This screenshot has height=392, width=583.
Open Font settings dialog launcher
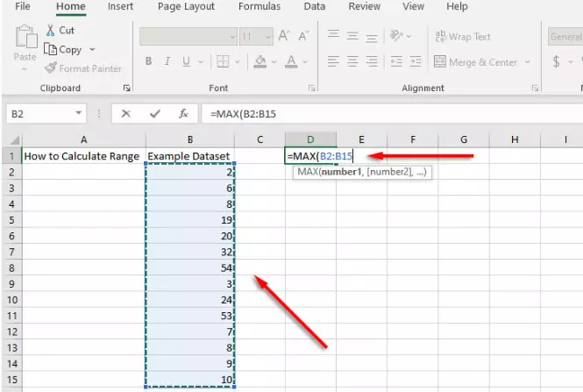[311, 89]
